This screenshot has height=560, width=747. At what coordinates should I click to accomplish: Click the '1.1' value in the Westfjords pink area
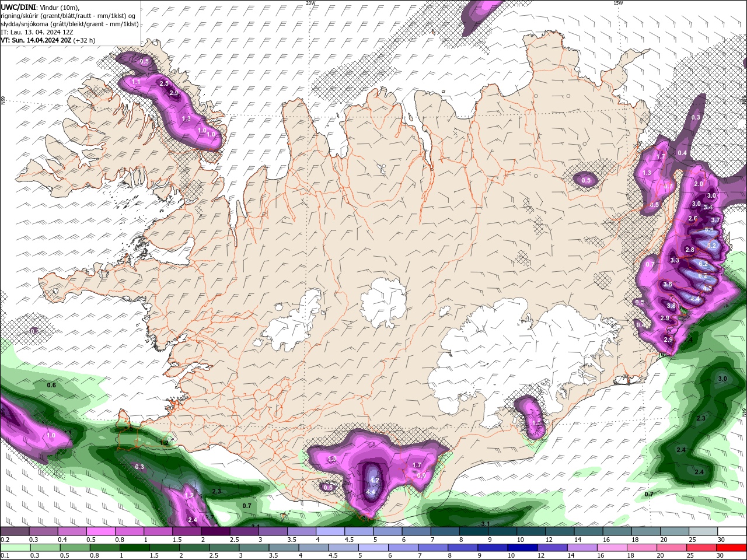pyautogui.click(x=136, y=82)
